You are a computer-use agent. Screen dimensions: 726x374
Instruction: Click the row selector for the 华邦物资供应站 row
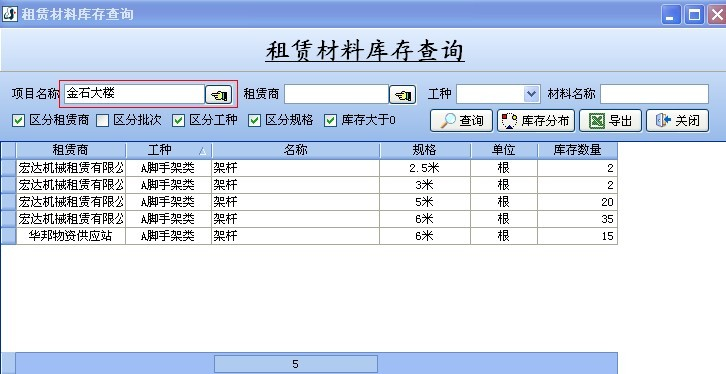click(x=8, y=236)
